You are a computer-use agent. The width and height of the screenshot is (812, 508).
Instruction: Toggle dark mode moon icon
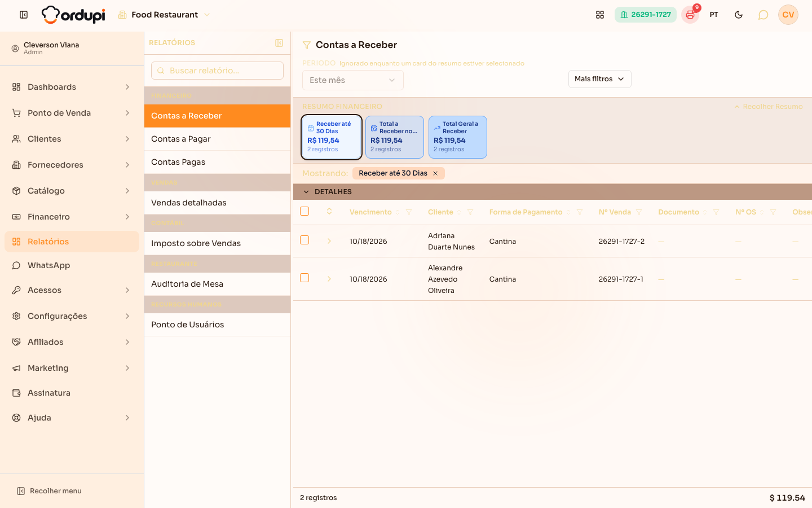click(x=739, y=15)
